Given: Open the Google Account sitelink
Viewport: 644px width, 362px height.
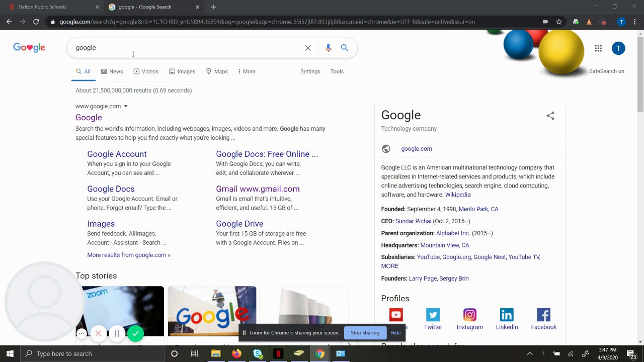Looking at the screenshot, I should (117, 154).
